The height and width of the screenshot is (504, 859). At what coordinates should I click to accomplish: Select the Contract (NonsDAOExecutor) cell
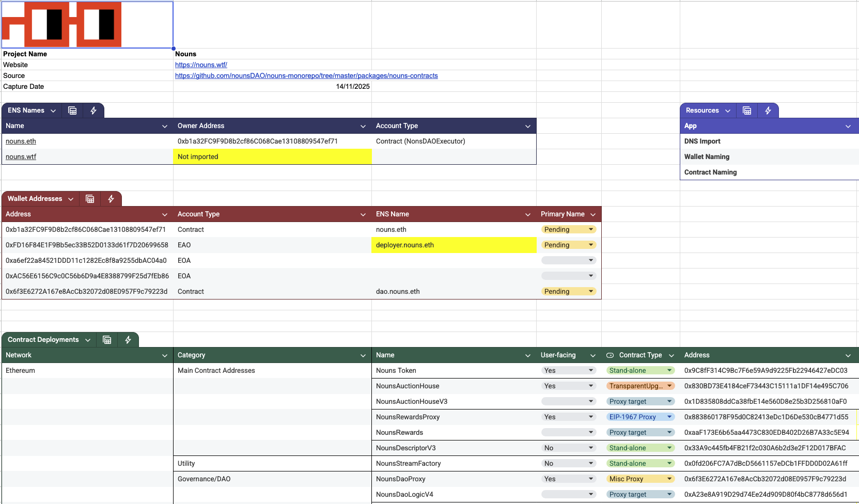(x=454, y=141)
